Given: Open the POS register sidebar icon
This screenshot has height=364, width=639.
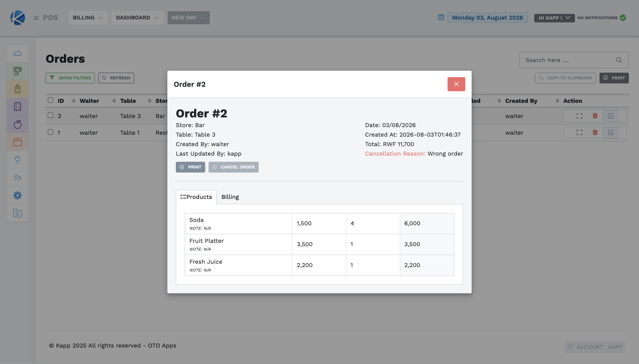Looking at the screenshot, I should (18, 71).
